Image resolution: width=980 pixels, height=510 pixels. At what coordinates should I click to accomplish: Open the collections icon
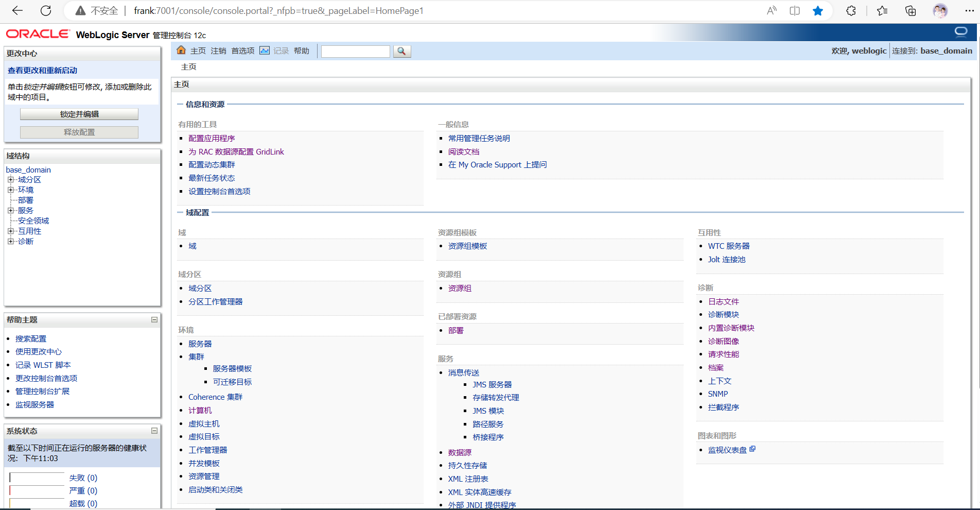(911, 11)
